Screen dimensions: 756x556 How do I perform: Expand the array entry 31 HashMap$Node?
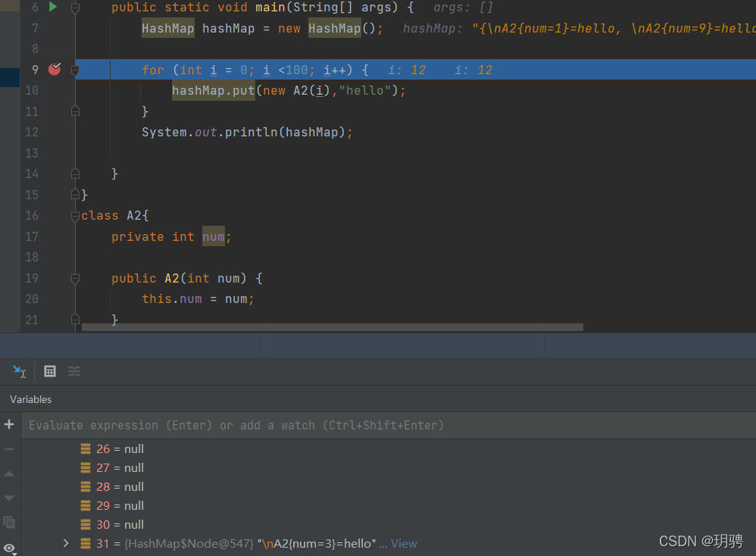[66, 543]
